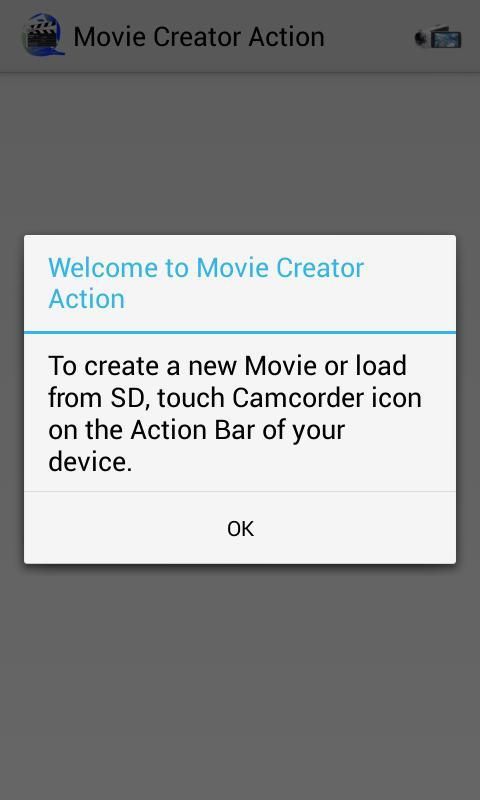The height and width of the screenshot is (800, 480).
Task: Click the 'Action Bar' phrase in the message
Action: tap(192, 430)
